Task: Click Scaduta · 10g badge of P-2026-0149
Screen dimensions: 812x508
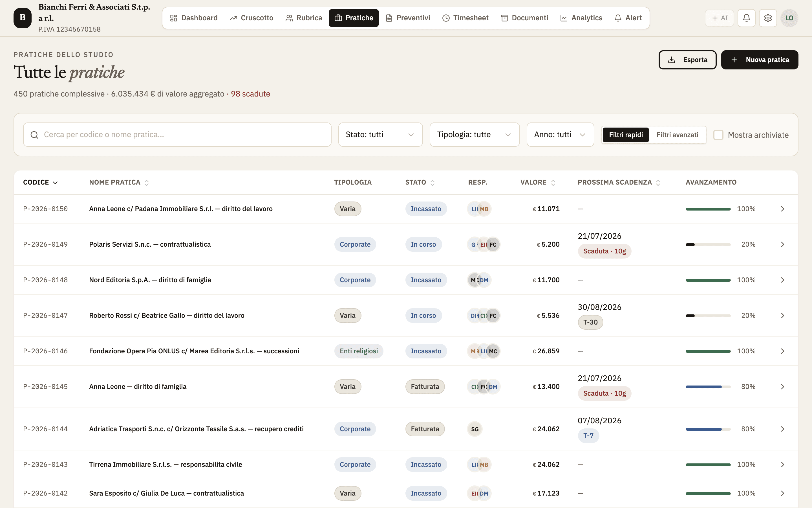Action: (x=604, y=251)
